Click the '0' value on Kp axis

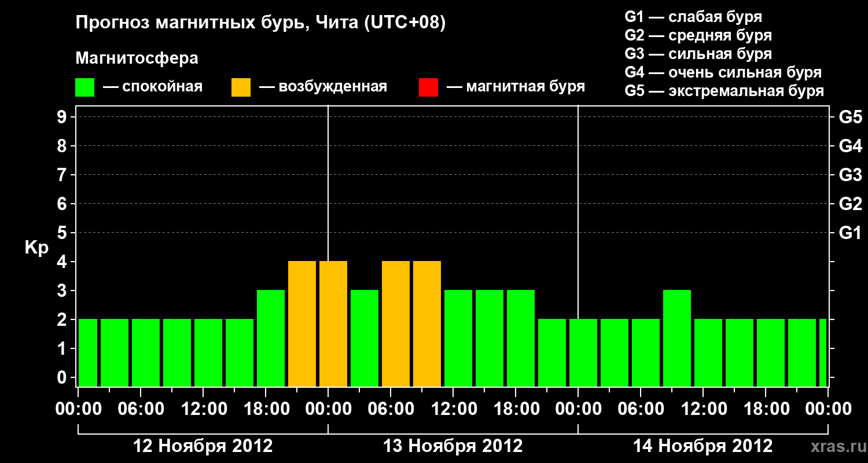click(x=63, y=378)
